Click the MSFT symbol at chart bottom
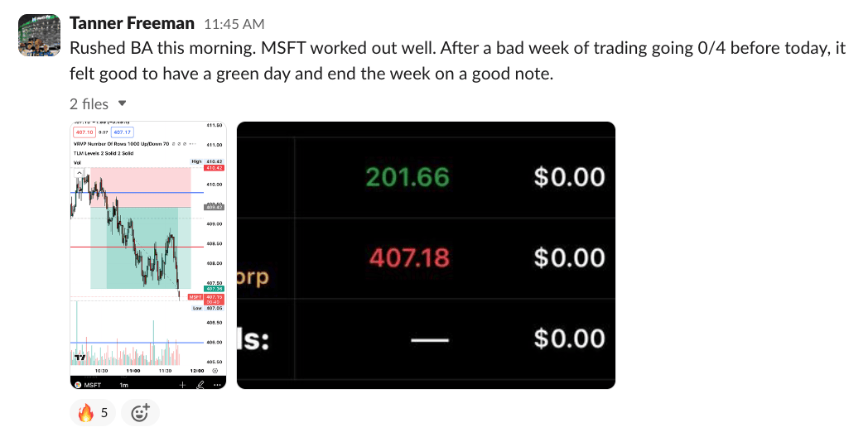This screenshot has width=868, height=437. 90,385
